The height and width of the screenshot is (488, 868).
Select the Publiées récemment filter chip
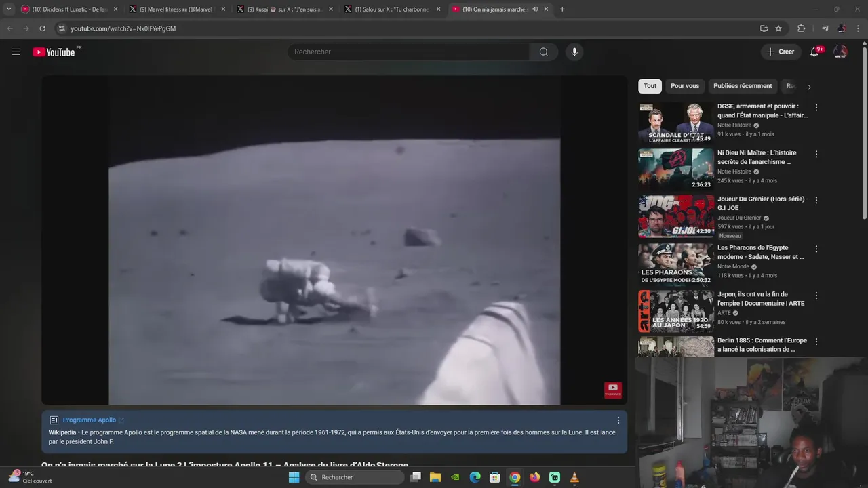(x=743, y=86)
